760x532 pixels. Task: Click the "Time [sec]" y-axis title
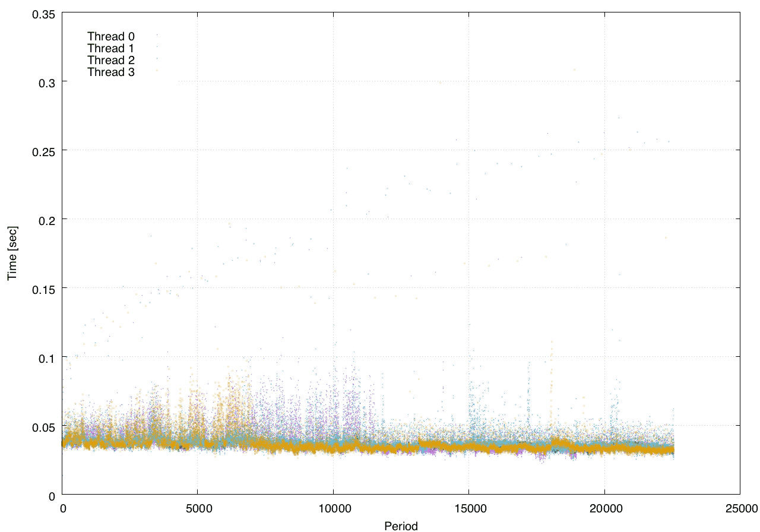pyautogui.click(x=12, y=254)
